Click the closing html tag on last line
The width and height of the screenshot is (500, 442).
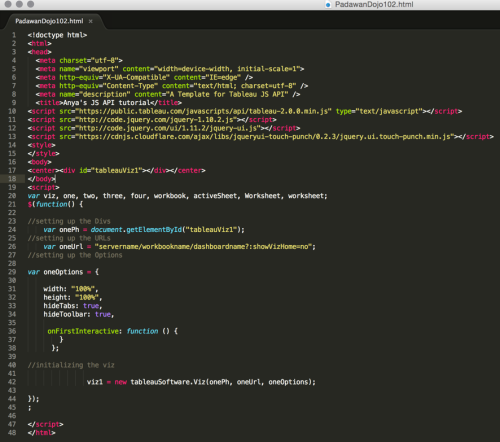pyautogui.click(x=42, y=433)
